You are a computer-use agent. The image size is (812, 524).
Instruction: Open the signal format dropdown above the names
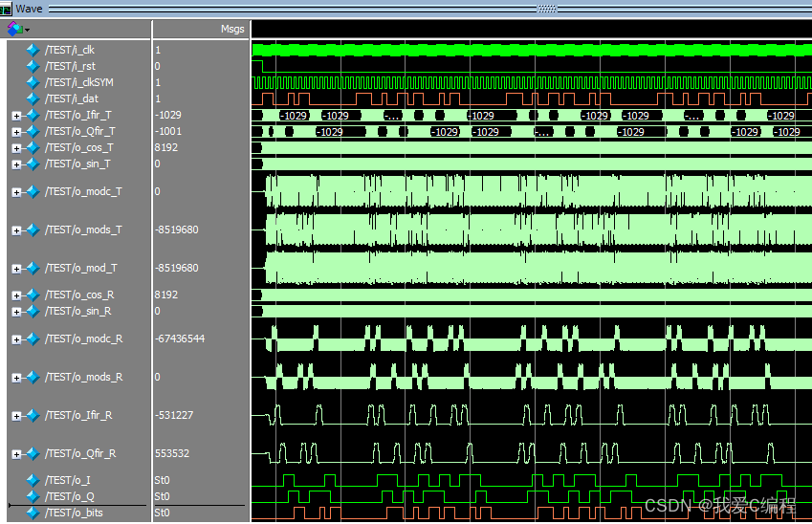pyautogui.click(x=19, y=29)
